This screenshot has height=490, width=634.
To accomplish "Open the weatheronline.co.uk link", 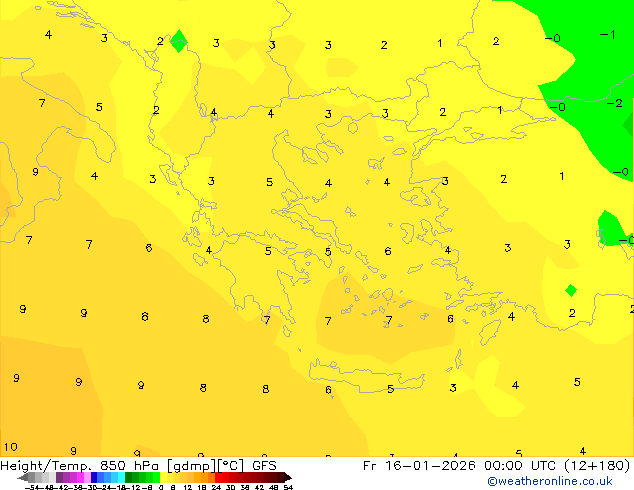I will tap(550, 481).
